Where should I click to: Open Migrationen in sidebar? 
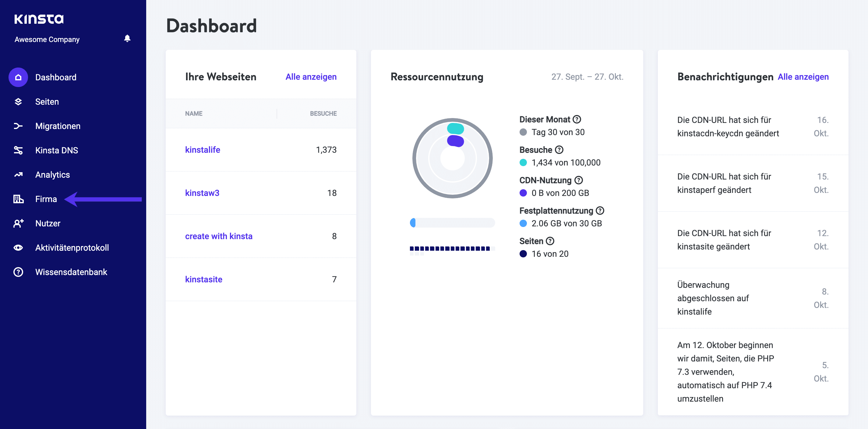[x=58, y=126]
